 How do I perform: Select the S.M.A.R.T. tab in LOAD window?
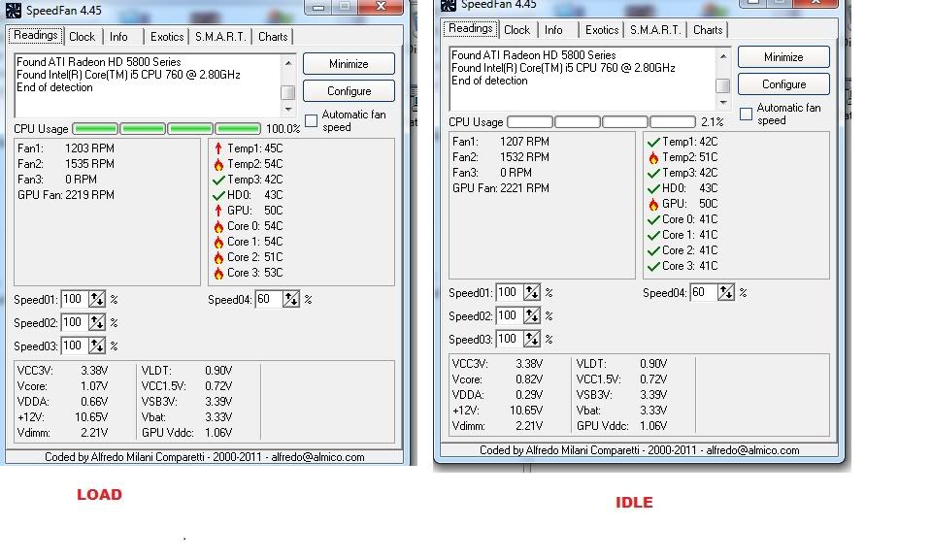point(220,37)
